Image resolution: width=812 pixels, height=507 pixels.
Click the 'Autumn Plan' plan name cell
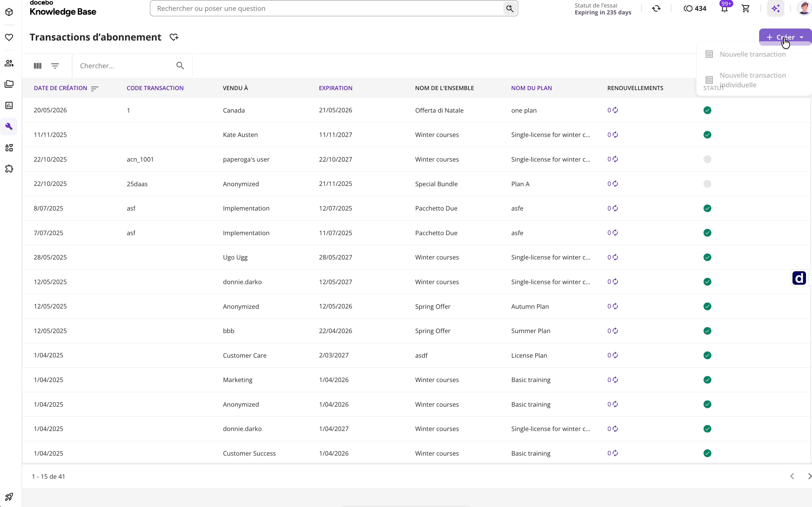[x=530, y=306]
